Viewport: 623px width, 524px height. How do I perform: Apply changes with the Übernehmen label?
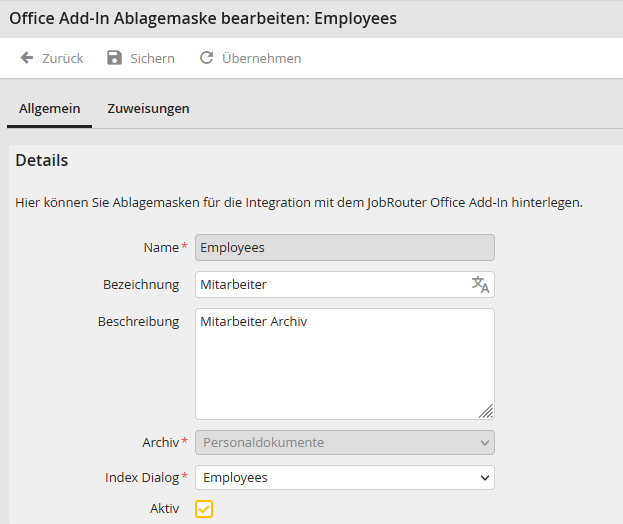261,58
